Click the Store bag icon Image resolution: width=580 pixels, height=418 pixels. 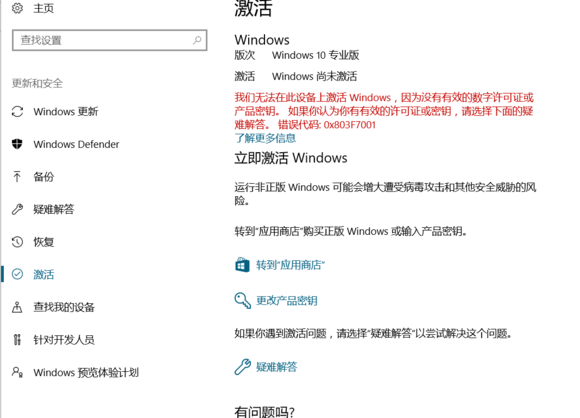[242, 265]
